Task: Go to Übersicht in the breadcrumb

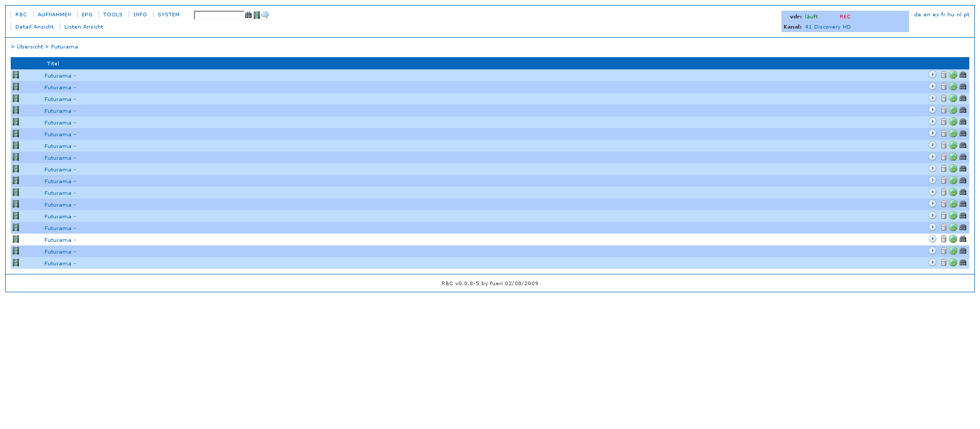Action: tap(30, 47)
